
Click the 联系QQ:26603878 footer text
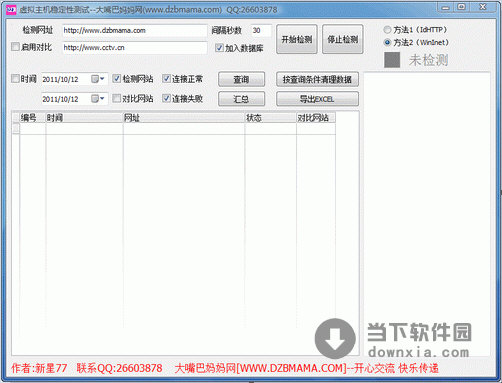point(120,368)
